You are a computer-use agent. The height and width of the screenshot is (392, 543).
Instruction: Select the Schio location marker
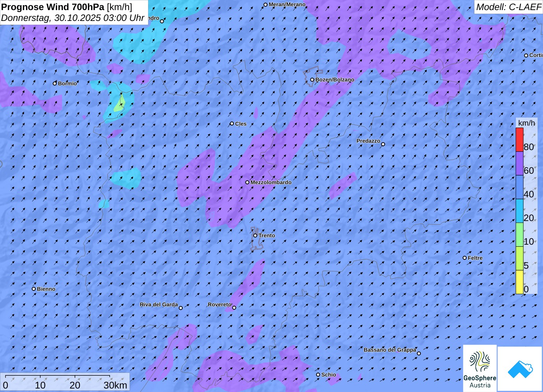(x=318, y=375)
